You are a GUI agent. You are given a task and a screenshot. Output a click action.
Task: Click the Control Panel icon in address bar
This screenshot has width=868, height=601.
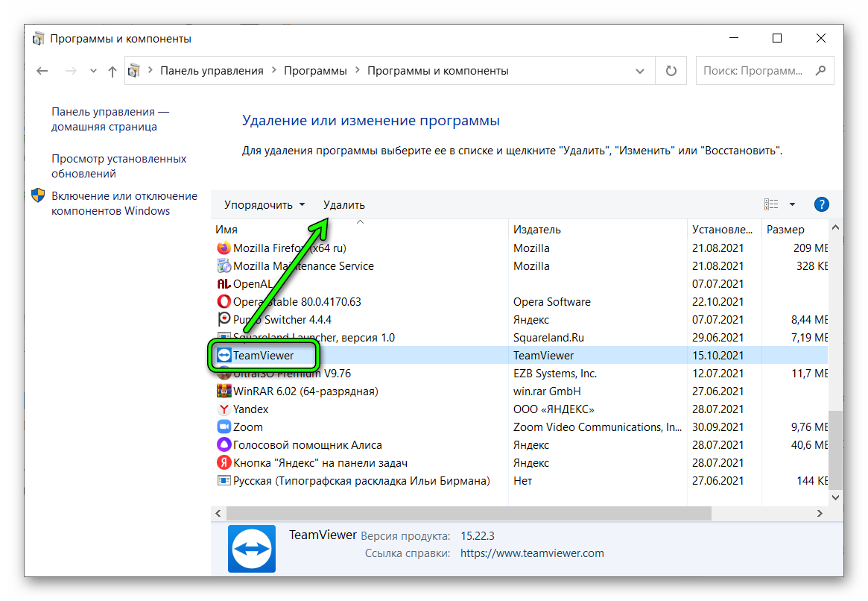(133, 70)
